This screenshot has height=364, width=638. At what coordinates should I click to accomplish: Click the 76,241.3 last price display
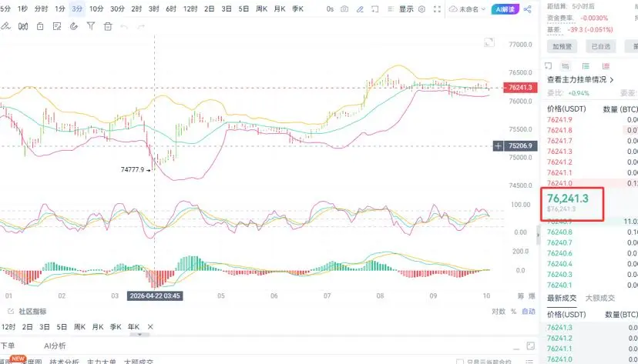pos(568,199)
